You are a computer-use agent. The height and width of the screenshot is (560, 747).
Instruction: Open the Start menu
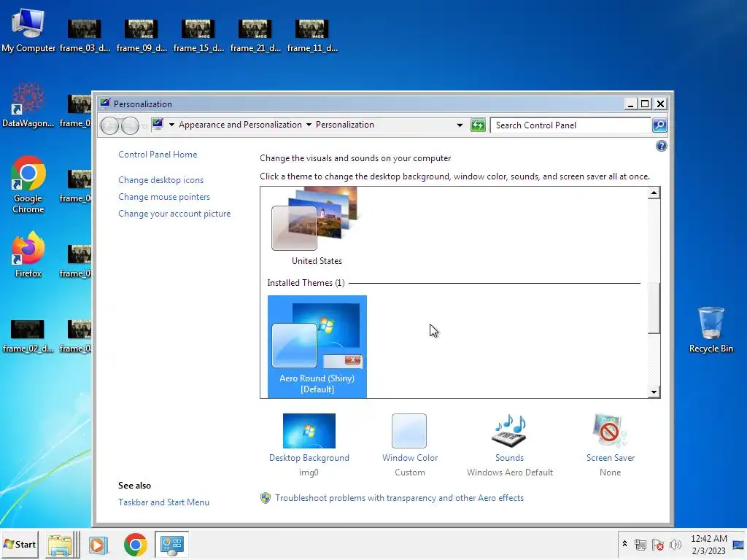tap(19, 544)
